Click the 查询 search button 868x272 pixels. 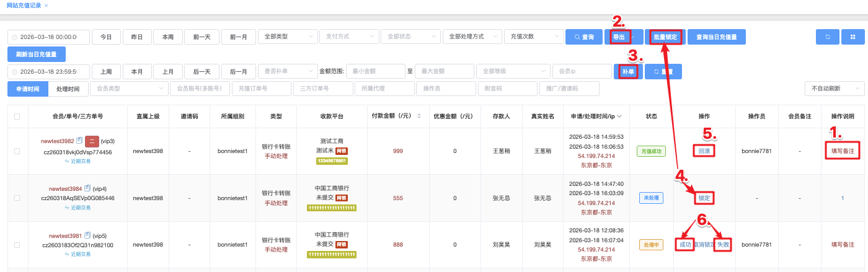point(583,37)
